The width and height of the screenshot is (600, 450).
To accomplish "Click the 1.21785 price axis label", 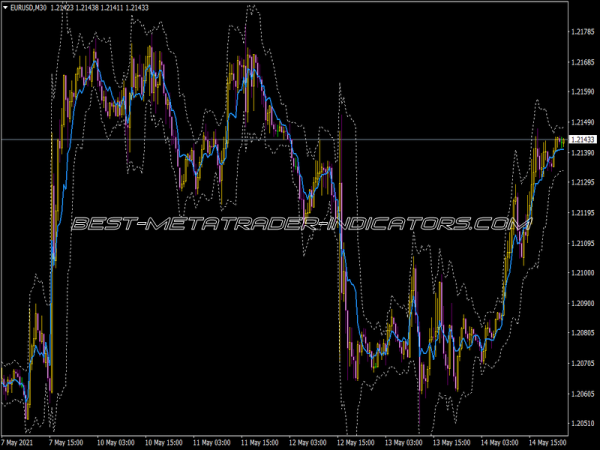I will pyautogui.click(x=583, y=32).
